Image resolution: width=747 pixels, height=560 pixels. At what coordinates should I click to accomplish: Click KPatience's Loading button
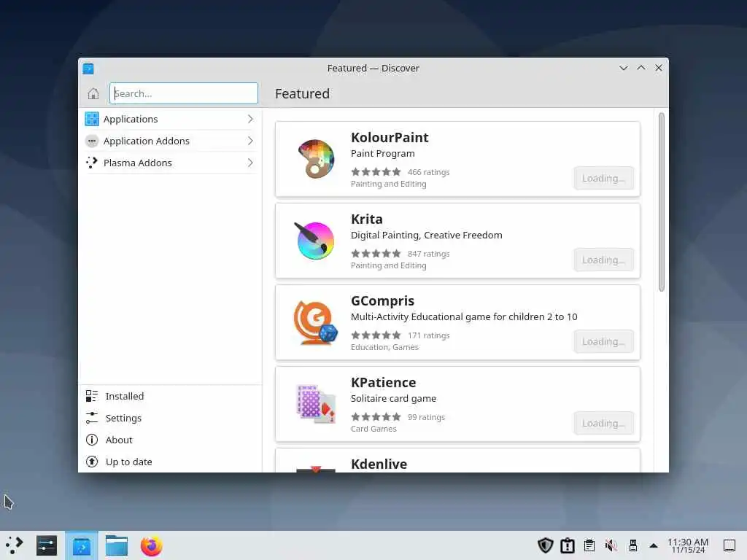coord(603,424)
